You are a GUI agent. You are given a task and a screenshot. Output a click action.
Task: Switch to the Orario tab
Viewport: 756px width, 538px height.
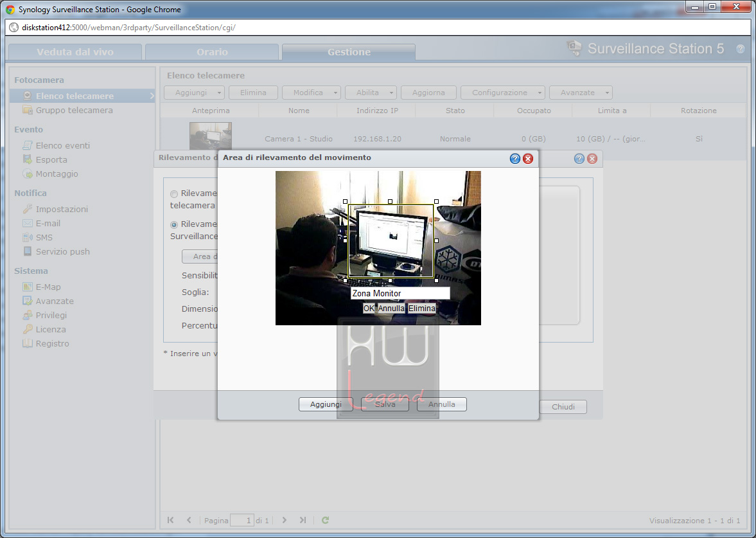(212, 52)
